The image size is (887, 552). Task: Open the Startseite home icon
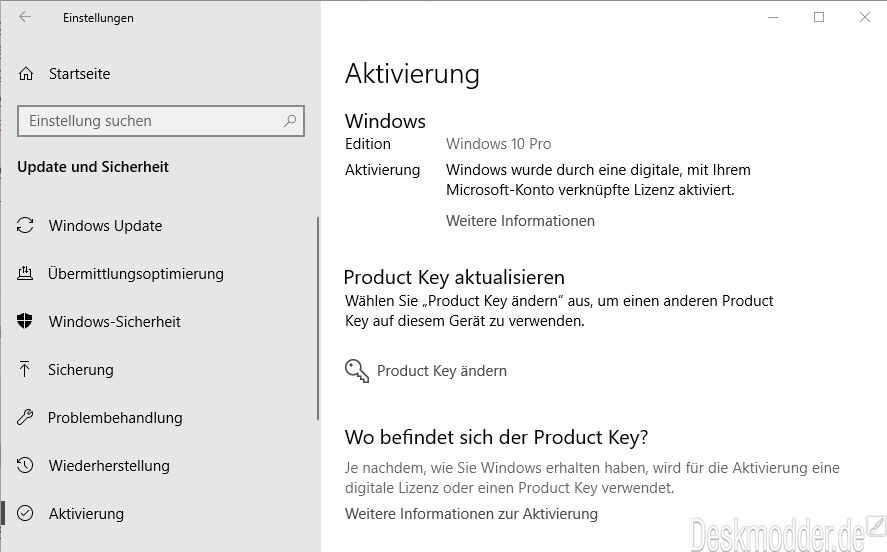tap(26, 74)
